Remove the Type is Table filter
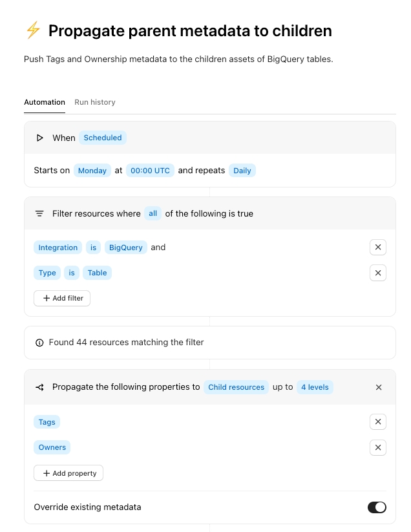This screenshot has width=411, height=532. point(378,273)
